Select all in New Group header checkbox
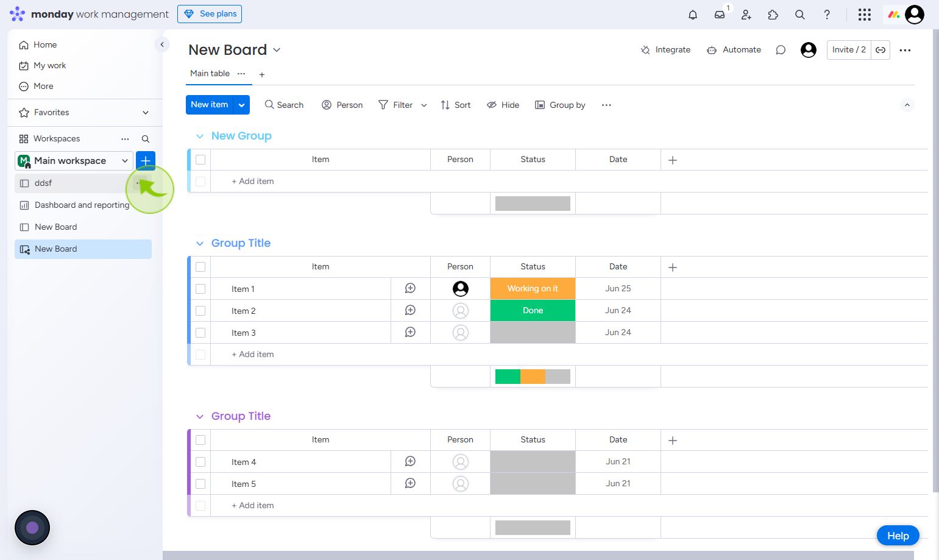 point(200,160)
